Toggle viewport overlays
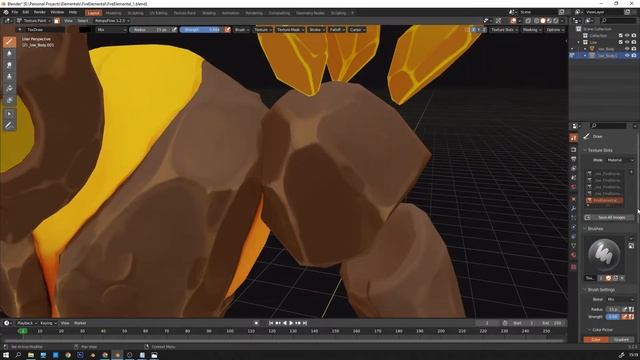640x360 pixels. point(513,20)
